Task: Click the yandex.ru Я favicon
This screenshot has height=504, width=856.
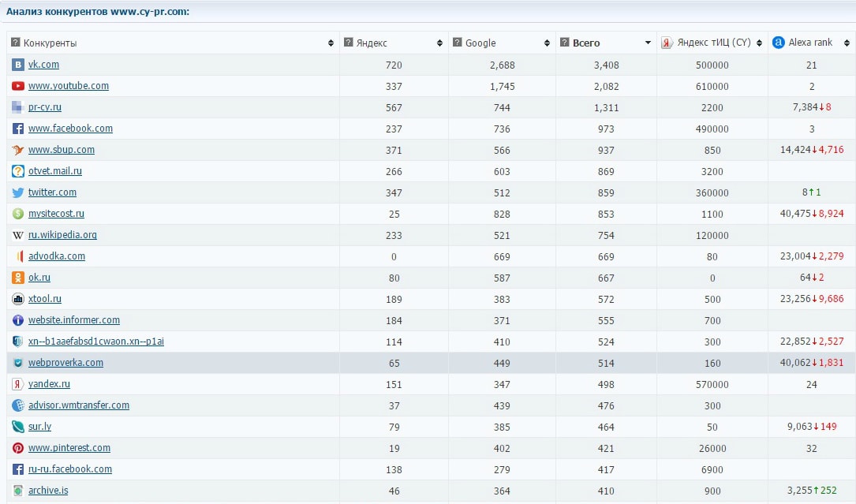Action: 18,384
